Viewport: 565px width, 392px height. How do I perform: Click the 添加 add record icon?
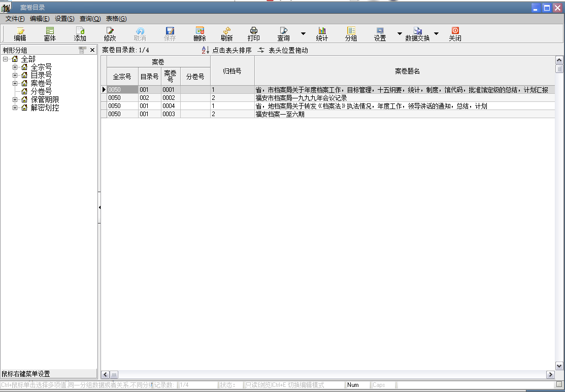coord(80,31)
